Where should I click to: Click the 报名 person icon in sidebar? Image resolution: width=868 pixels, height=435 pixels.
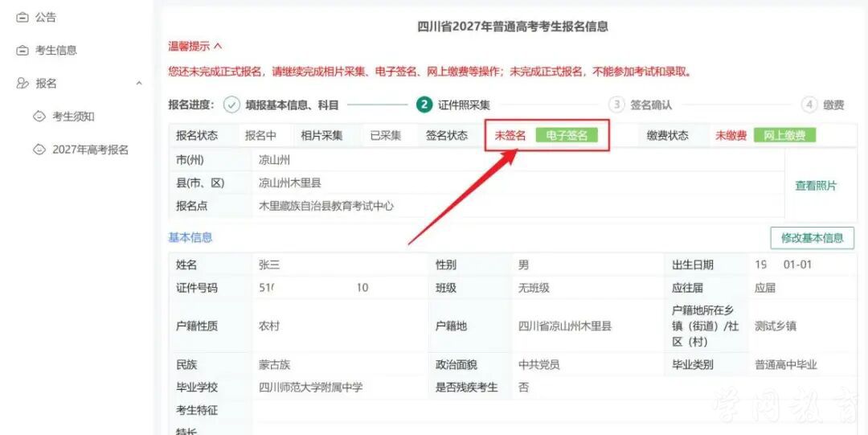click(x=23, y=84)
